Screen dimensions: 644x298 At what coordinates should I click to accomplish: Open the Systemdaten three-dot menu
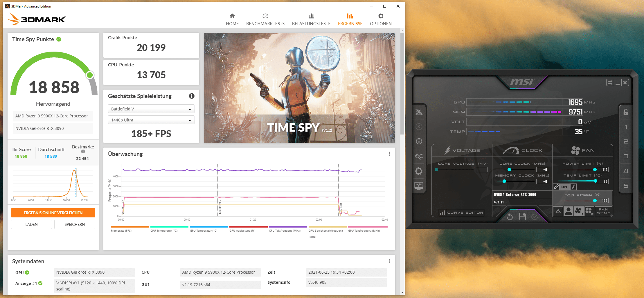tap(389, 261)
